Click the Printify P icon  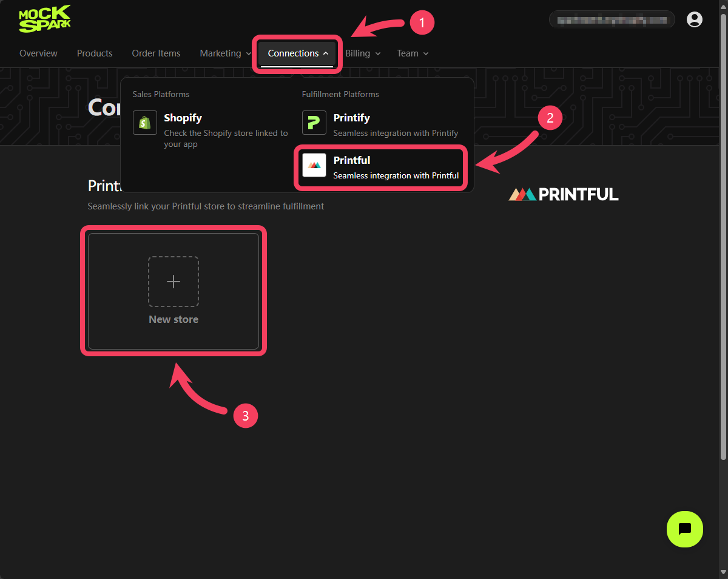coord(314,123)
